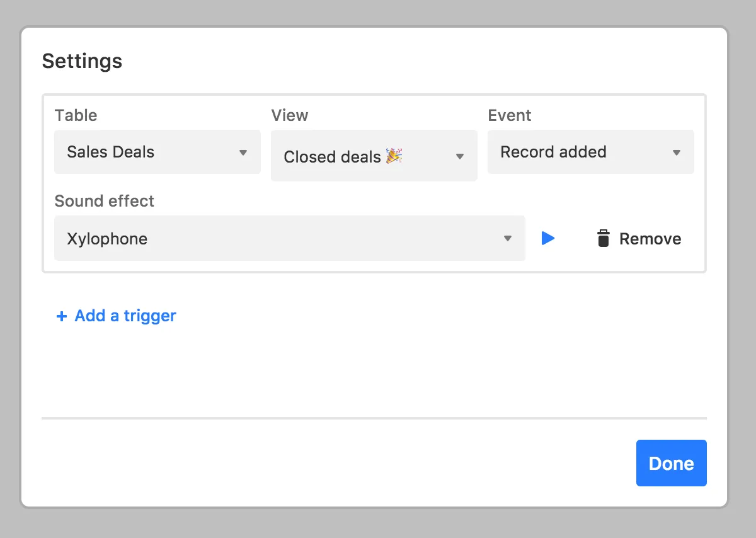Click the arrow on Record added dropdown
This screenshot has height=538, width=756.
point(677,152)
